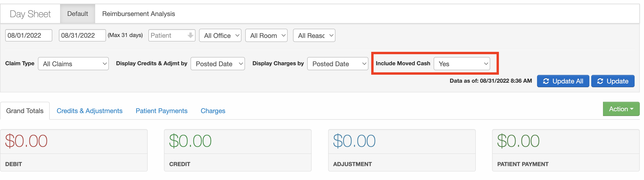The image size is (644, 180).
Task: Click the refresh icon on Update button
Action: click(x=600, y=81)
